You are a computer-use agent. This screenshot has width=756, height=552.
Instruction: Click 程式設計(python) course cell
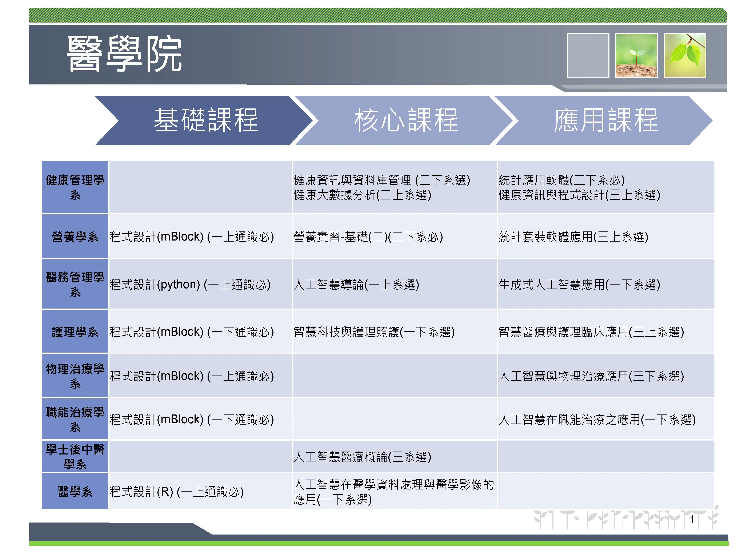click(x=190, y=285)
